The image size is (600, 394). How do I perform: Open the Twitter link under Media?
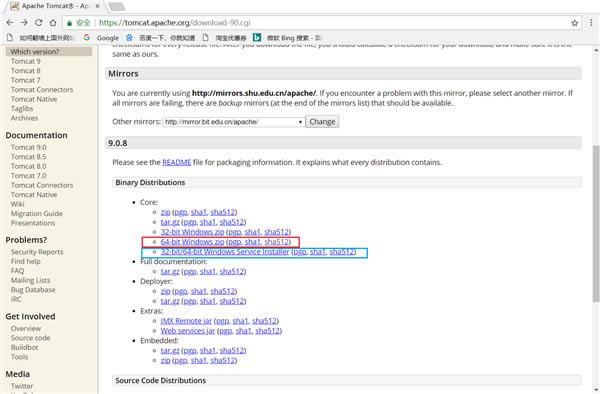[22, 386]
